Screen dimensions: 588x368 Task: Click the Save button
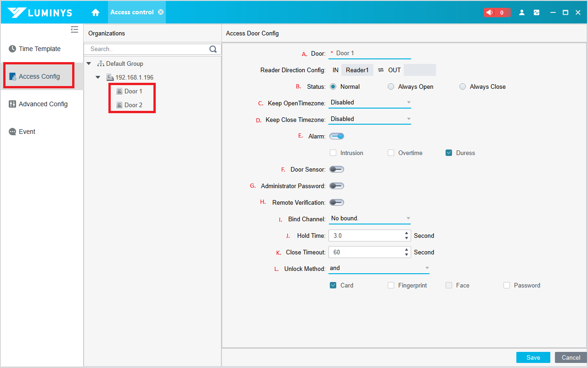coord(533,357)
